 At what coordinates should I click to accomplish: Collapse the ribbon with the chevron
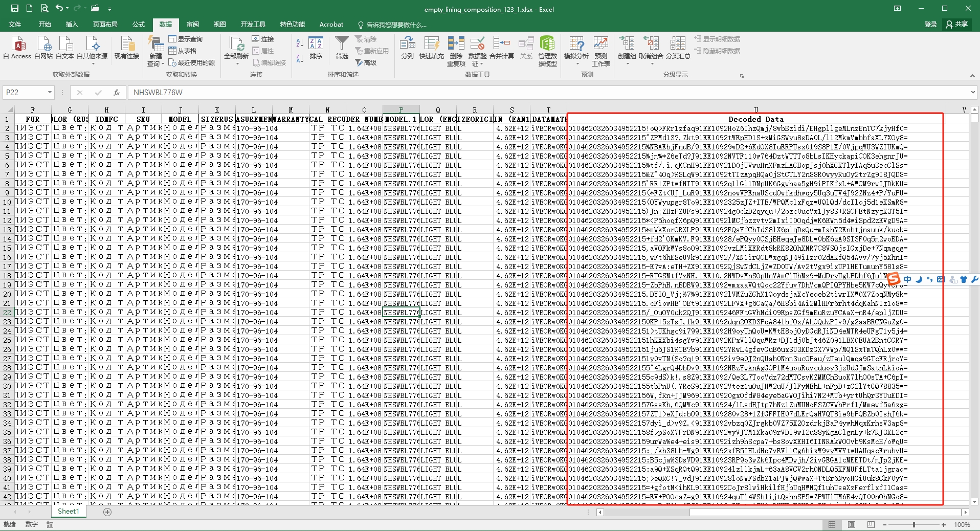pos(972,76)
